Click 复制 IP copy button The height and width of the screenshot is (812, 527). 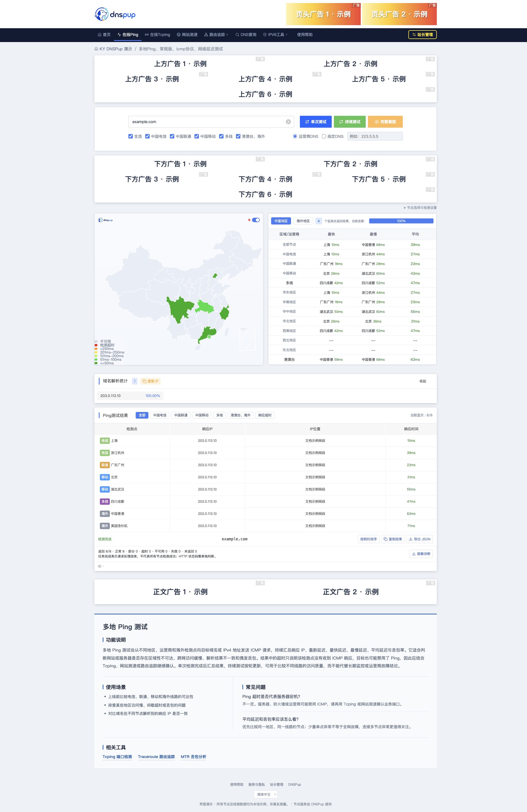point(150,381)
